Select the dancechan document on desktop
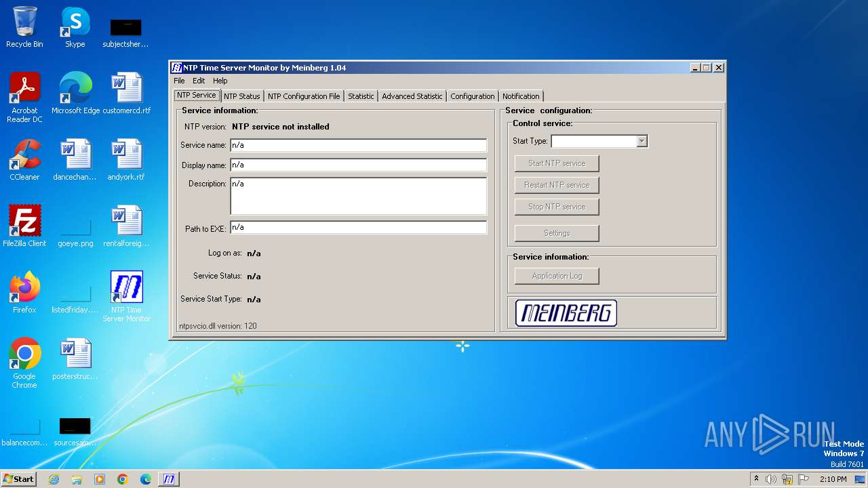 point(75,160)
